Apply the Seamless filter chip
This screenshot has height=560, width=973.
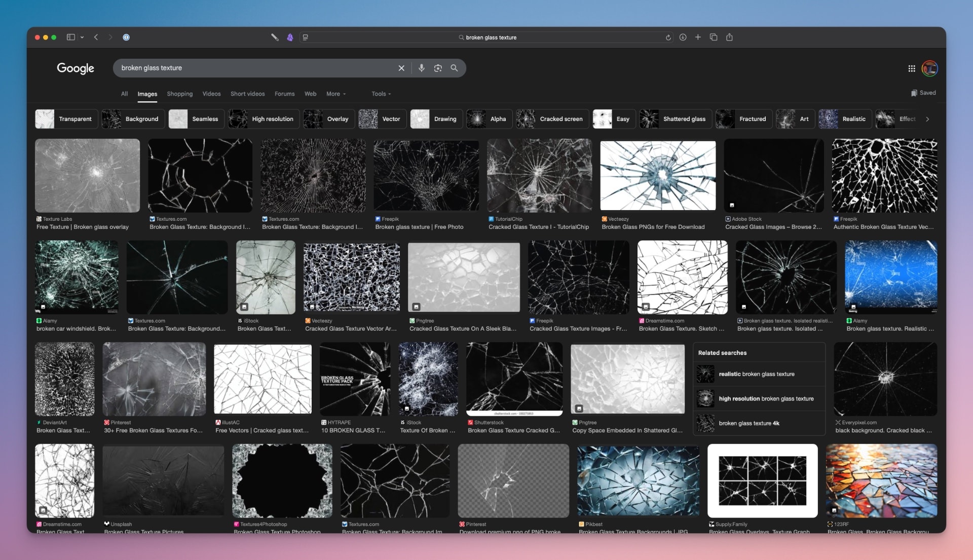196,119
